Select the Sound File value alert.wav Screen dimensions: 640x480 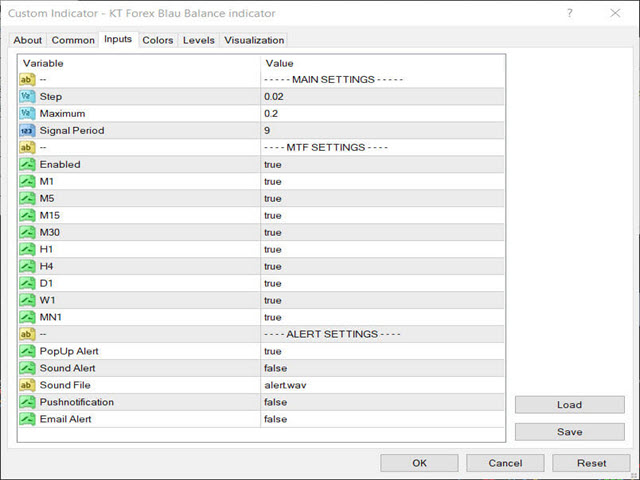(x=285, y=385)
